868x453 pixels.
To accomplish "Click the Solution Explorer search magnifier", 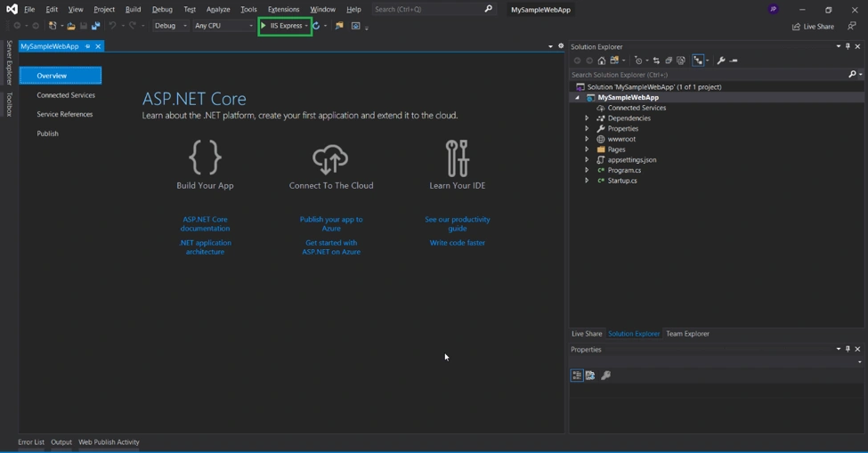I will (852, 74).
